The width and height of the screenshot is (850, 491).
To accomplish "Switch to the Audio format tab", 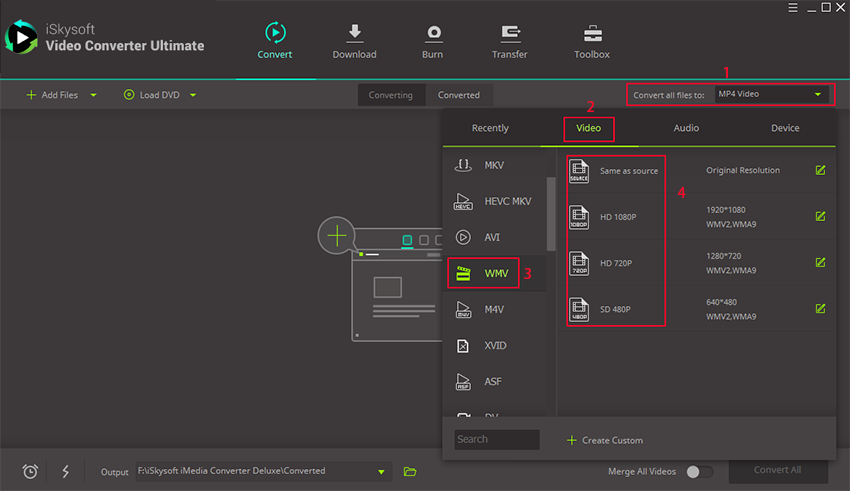I will coord(686,128).
